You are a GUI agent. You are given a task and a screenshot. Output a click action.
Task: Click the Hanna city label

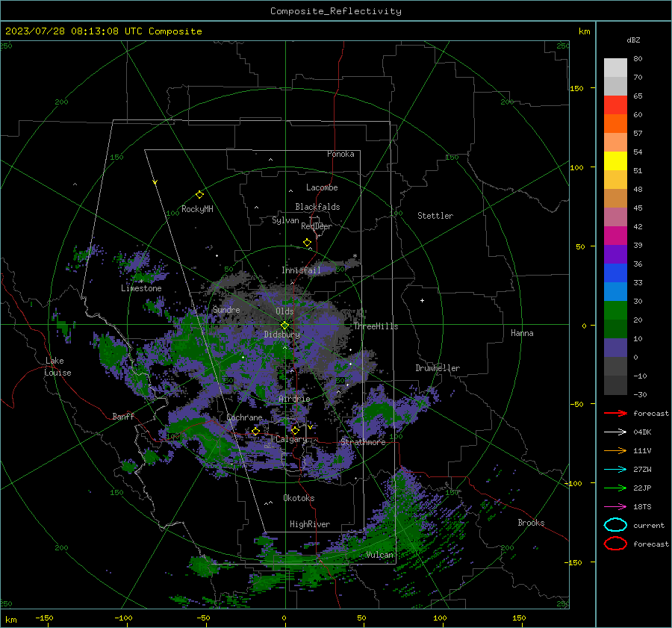click(522, 333)
